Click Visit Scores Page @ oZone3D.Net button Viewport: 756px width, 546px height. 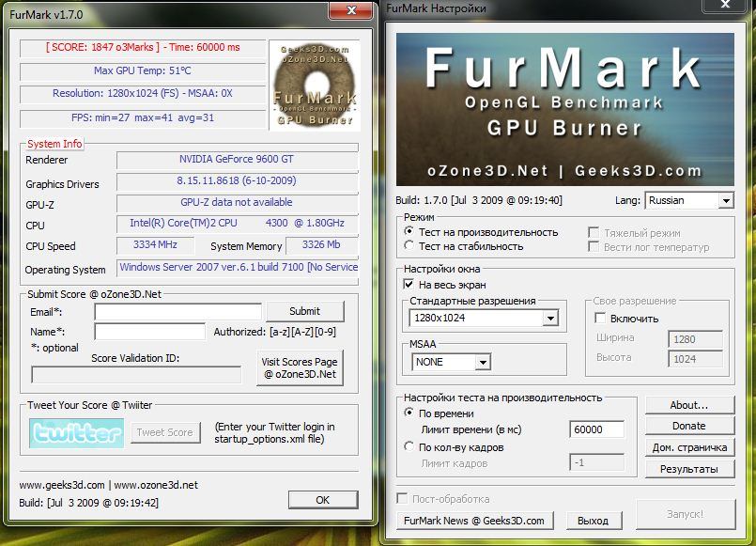click(x=300, y=367)
